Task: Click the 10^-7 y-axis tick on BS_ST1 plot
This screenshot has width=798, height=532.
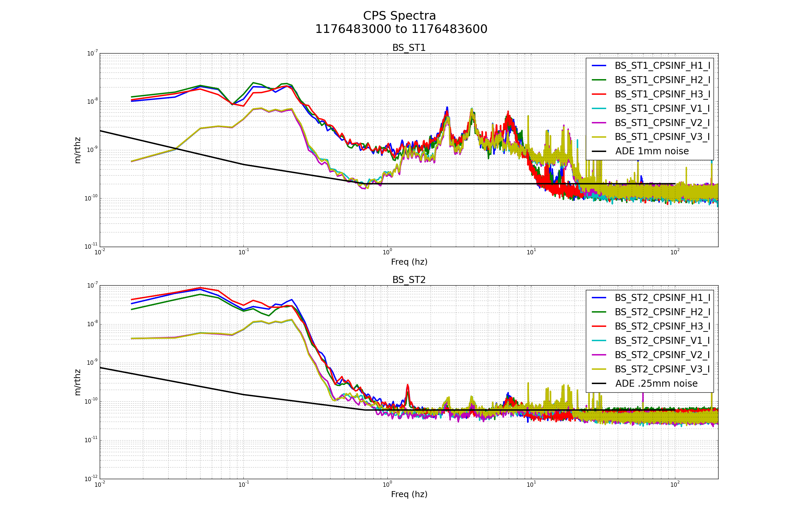Action: (x=92, y=53)
